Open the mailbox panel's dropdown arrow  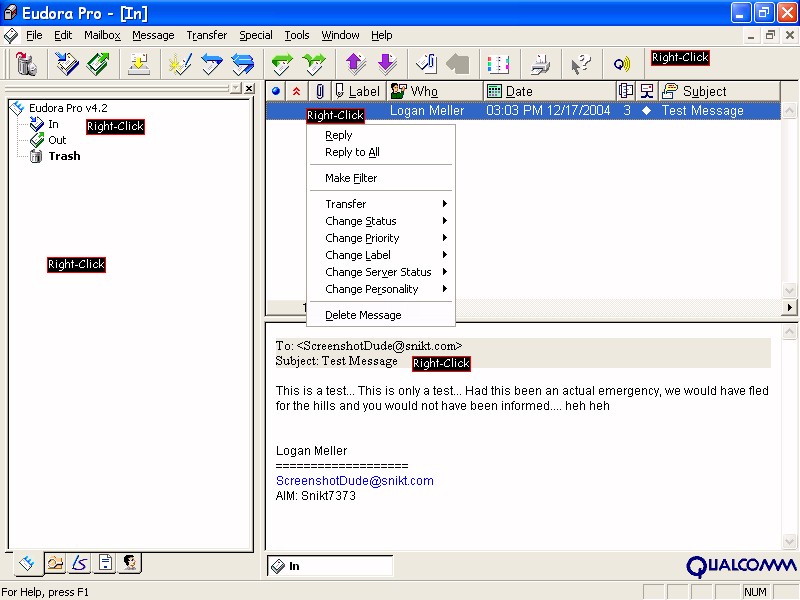pyautogui.click(x=236, y=88)
